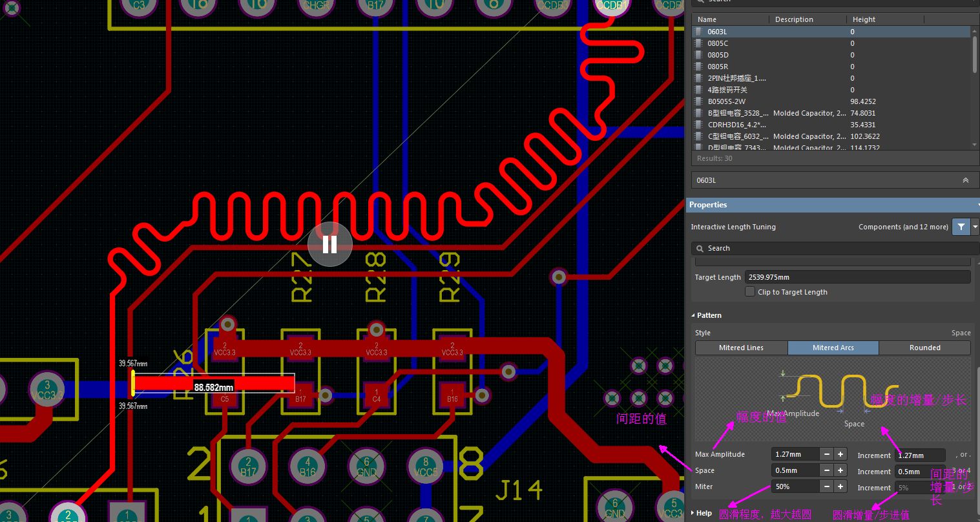Click the Space value field 0.5mm
This screenshot has height=522, width=980.
click(x=795, y=470)
